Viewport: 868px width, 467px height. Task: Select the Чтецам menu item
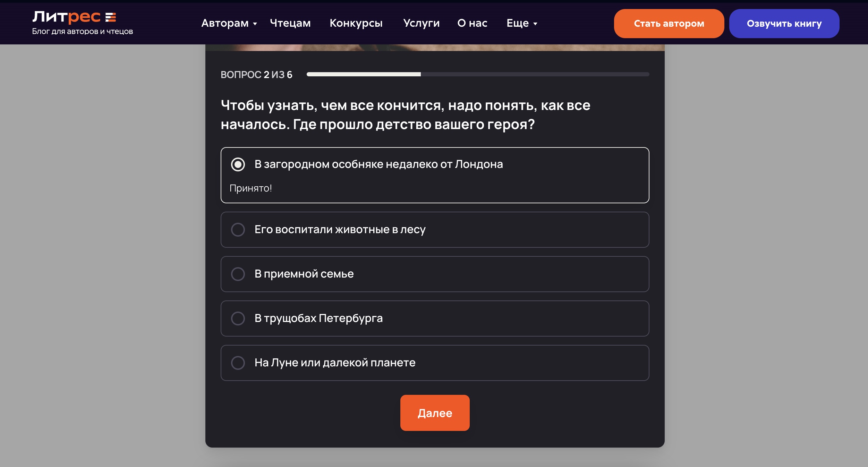pyautogui.click(x=290, y=23)
